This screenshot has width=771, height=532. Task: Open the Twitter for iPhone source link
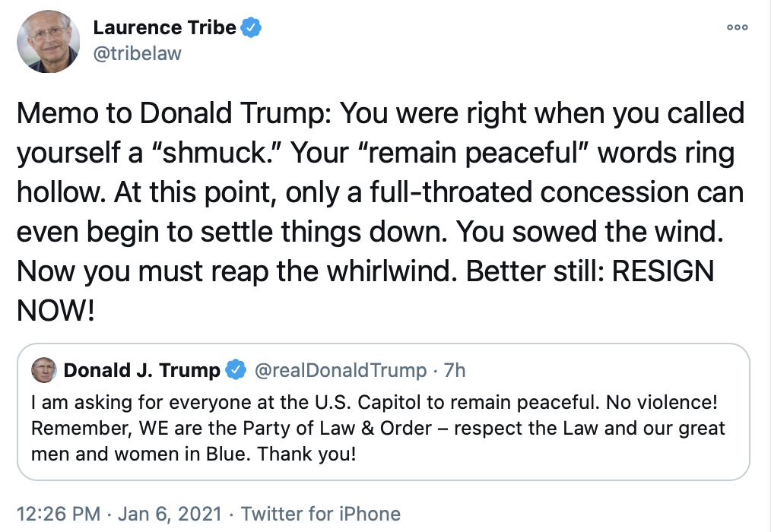click(321, 515)
